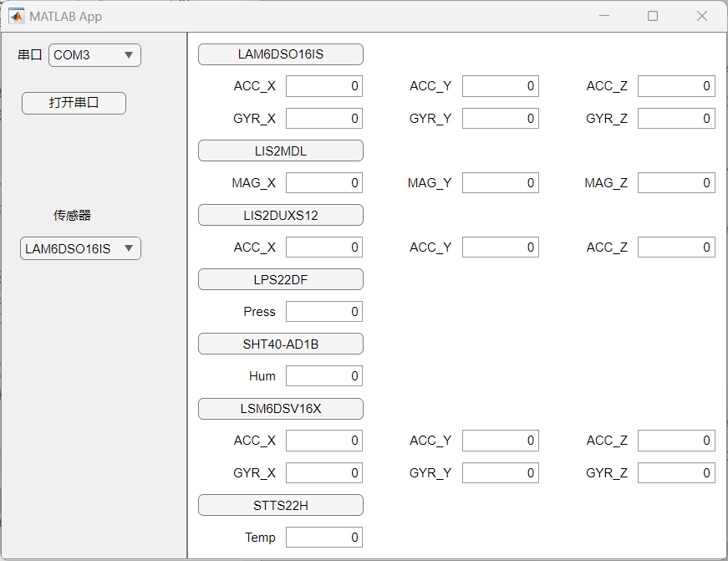728x561 pixels.
Task: Expand the LAM6DSO16IS sensor dropdown
Action: point(80,249)
